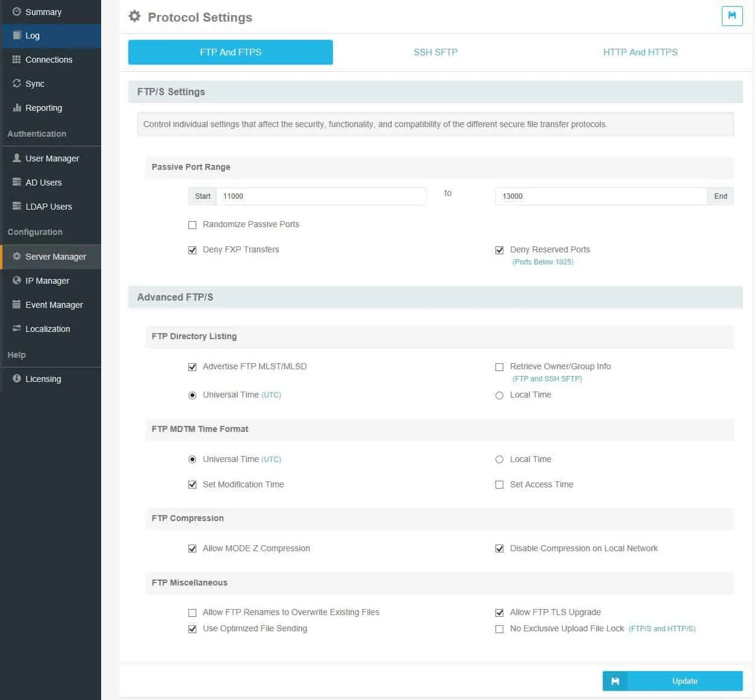This screenshot has width=755, height=700.
Task: Enable Allow FTP Renames to Overwrite checkbox
Action: [193, 613]
